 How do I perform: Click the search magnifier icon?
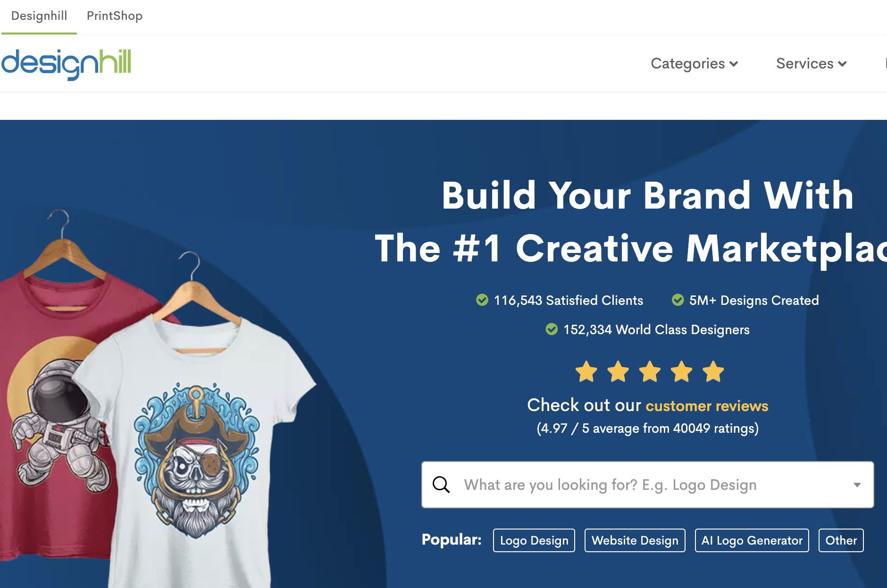coord(441,485)
